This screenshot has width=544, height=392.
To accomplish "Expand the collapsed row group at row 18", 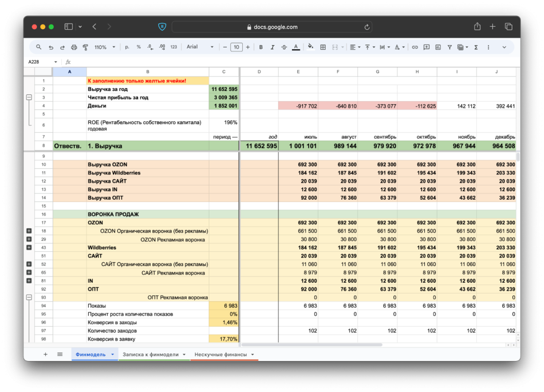I will click(x=29, y=231).
